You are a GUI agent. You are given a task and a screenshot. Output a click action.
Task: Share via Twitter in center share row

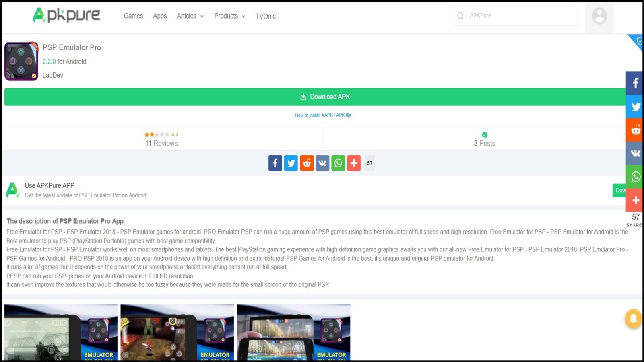tap(291, 163)
